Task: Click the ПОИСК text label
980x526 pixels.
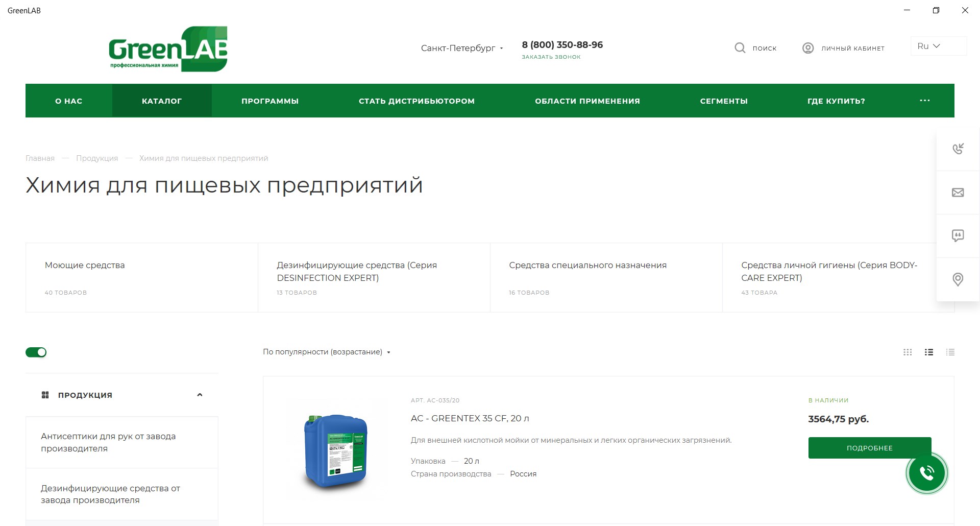Action: tap(765, 48)
